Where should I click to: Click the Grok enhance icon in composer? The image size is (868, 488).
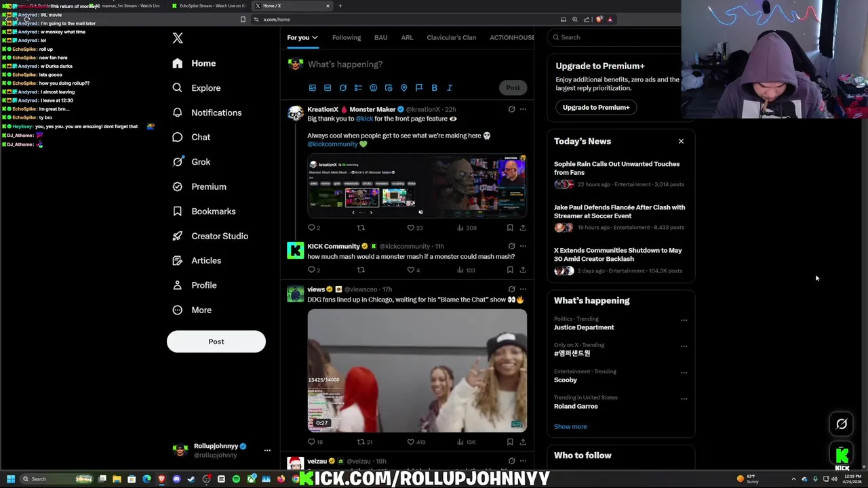pos(343,87)
